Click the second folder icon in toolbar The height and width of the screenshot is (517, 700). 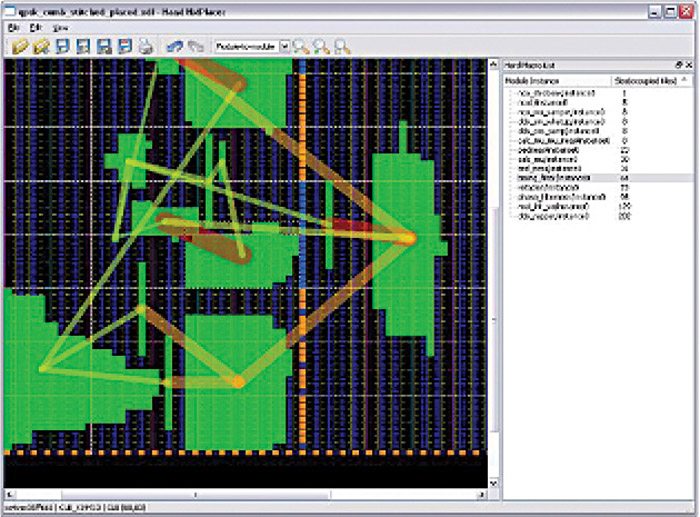coord(41,46)
